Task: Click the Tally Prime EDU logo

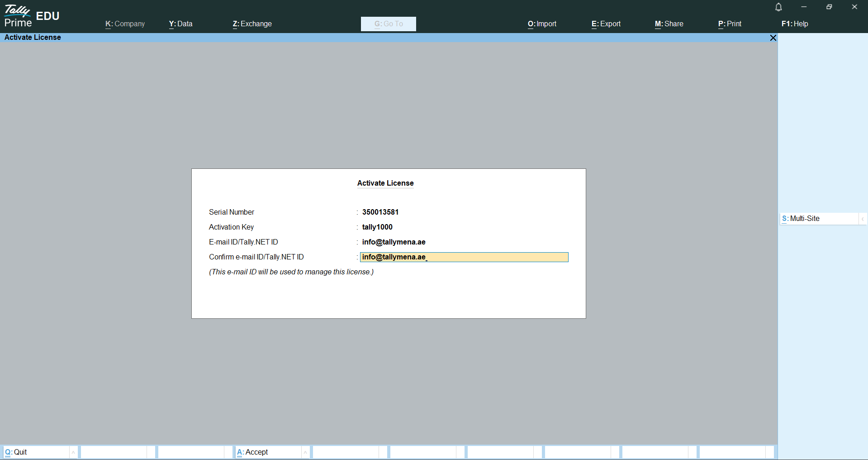Action: (x=32, y=16)
